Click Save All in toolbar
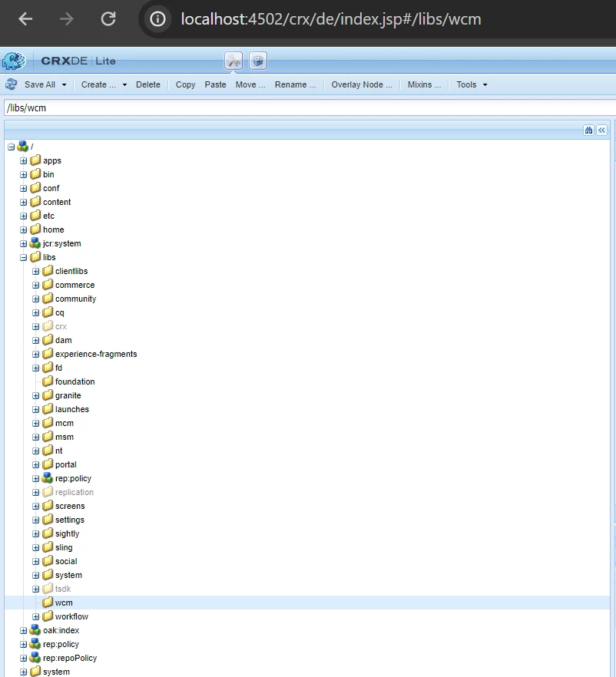616x677 pixels. pyautogui.click(x=40, y=84)
